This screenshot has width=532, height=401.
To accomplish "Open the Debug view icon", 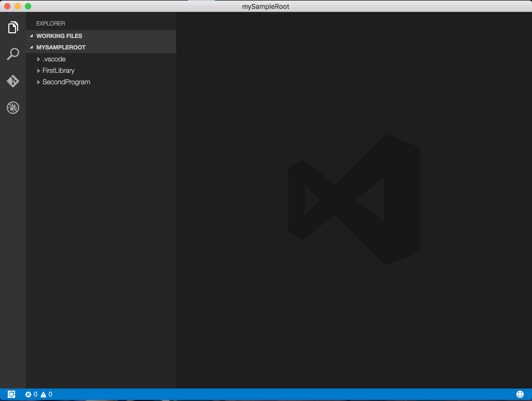I will (x=13, y=108).
